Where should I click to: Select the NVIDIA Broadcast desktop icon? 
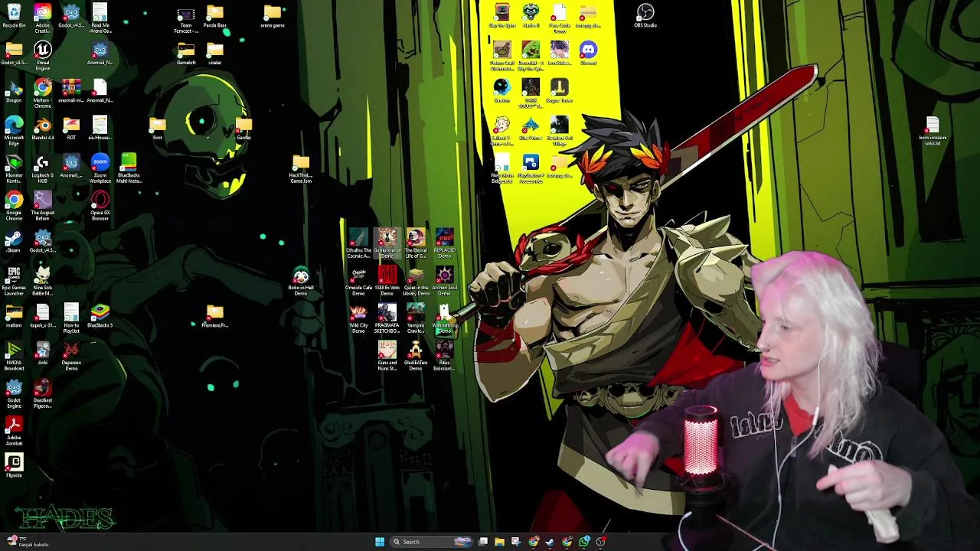pyautogui.click(x=14, y=357)
